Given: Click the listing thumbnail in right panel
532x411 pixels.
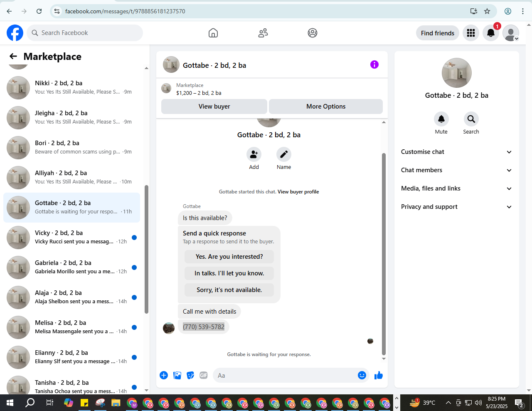Looking at the screenshot, I should coord(457,73).
